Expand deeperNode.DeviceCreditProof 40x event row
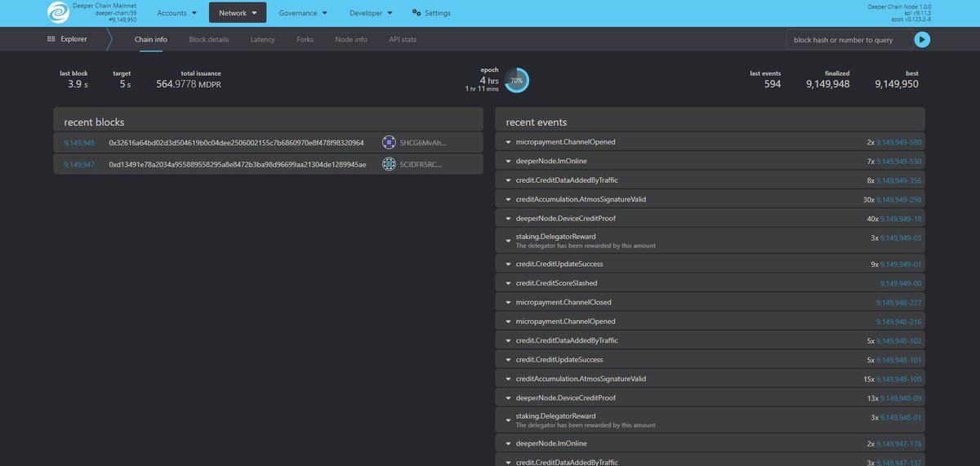This screenshot has width=980, height=466. click(x=710, y=219)
